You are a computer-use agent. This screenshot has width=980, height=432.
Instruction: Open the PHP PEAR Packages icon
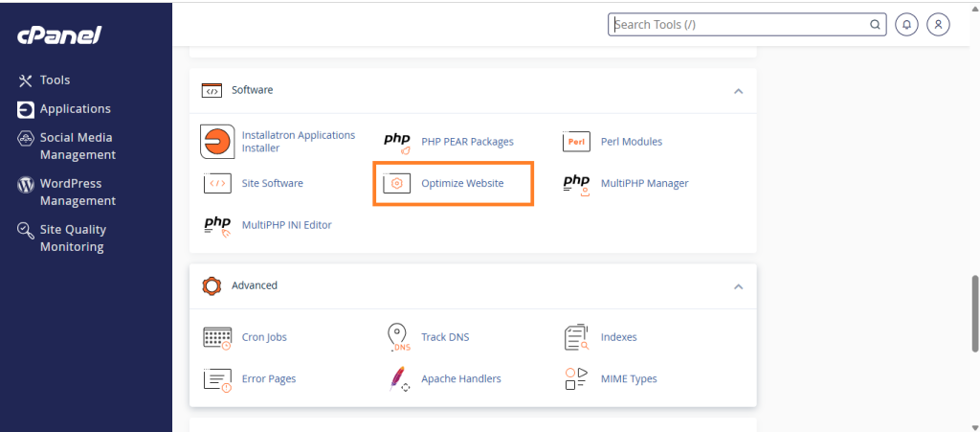397,142
